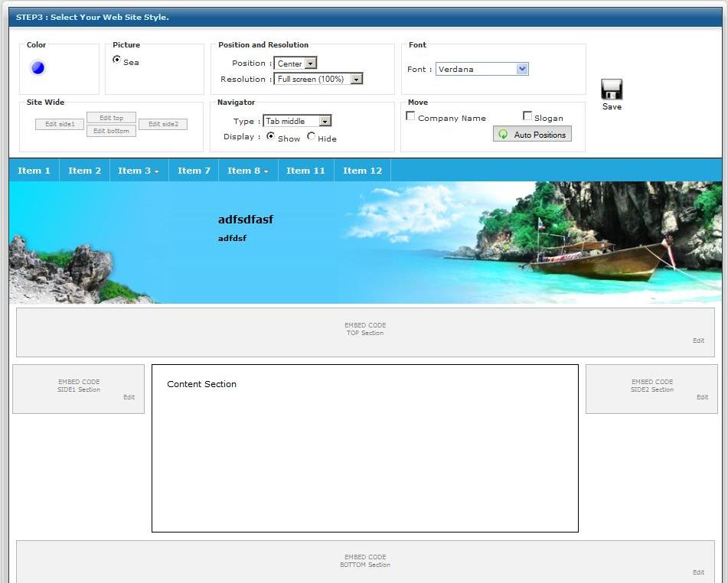The height and width of the screenshot is (583, 728).
Task: Enable the Slogan checkbox
Action: (527, 116)
